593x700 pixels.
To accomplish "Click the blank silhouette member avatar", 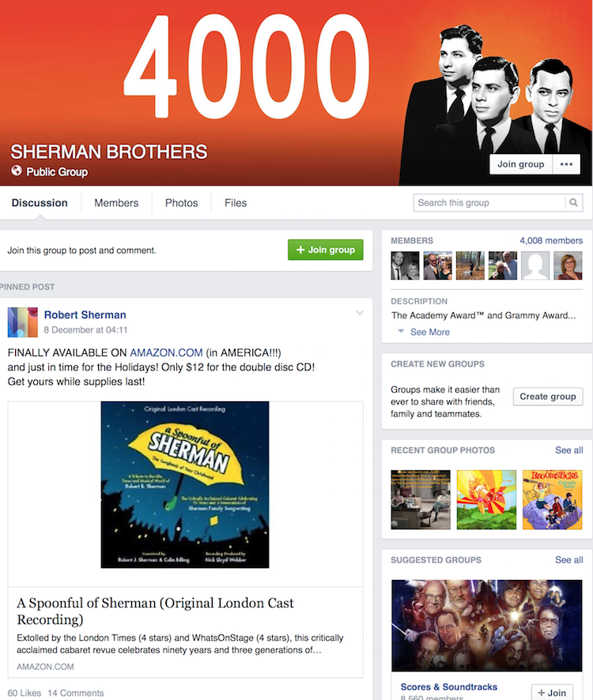I will coord(535,265).
